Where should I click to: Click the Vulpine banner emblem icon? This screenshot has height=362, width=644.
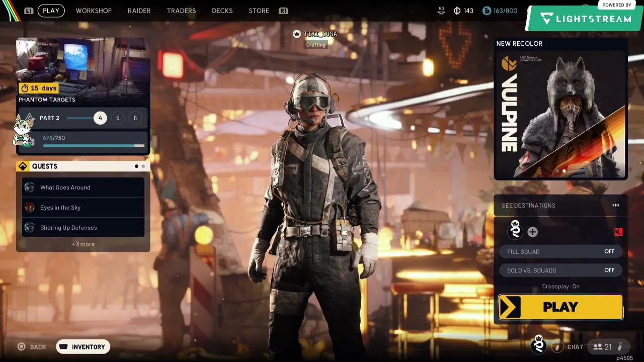(x=509, y=63)
